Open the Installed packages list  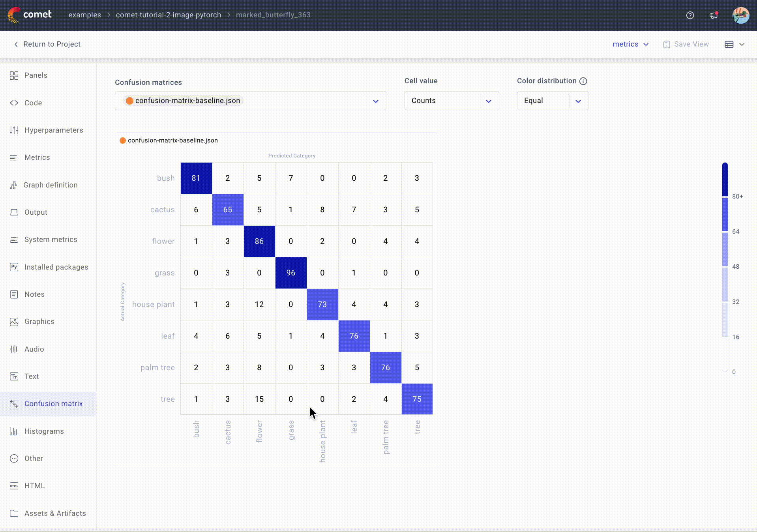(x=56, y=267)
